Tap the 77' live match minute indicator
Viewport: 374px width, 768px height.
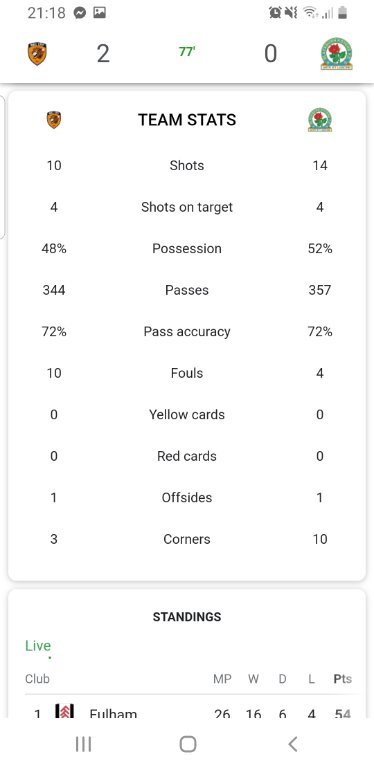(187, 52)
